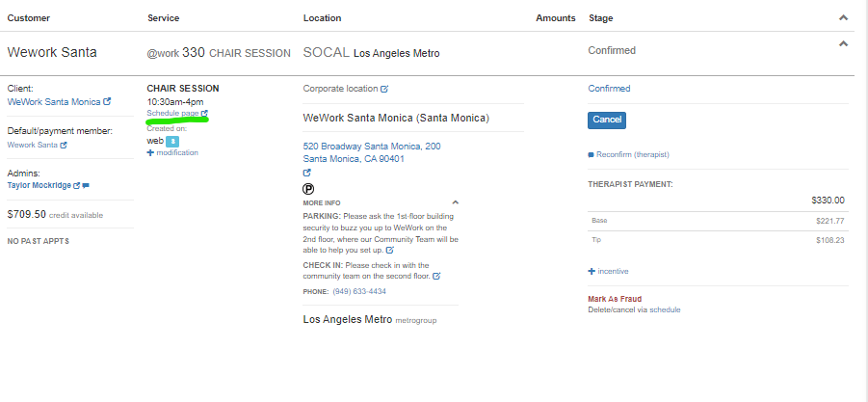
Task: Open WeWork Santa Monica client external link icon
Action: [x=107, y=101]
